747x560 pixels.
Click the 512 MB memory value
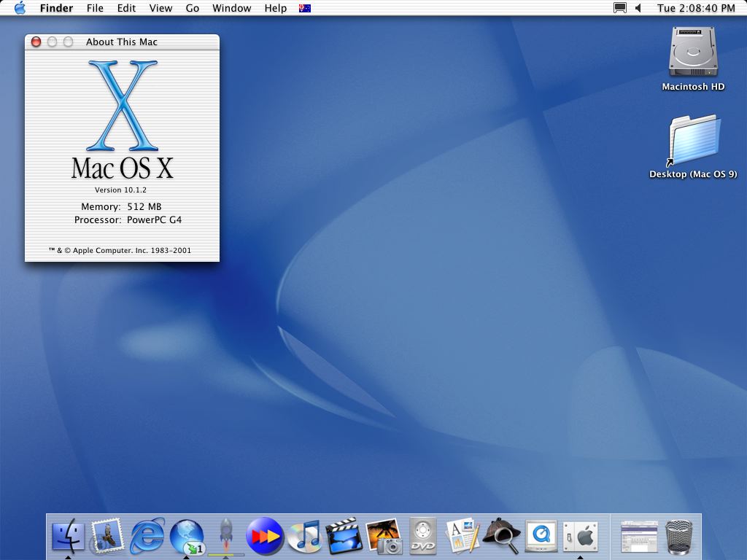tap(144, 206)
